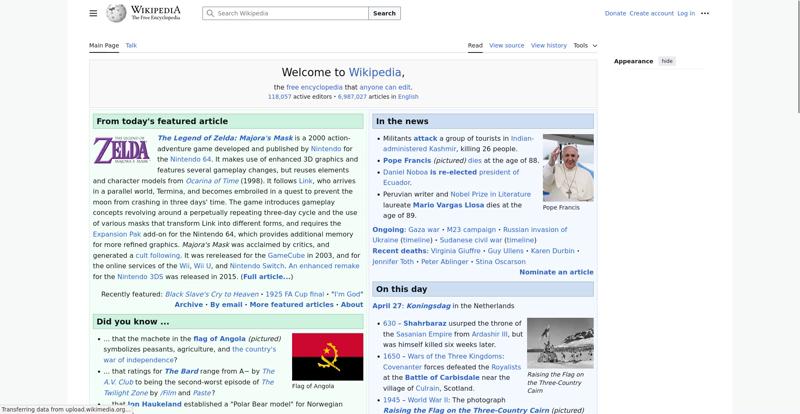Screen dimensions: 800x414
Task: Select the Main Page tab
Action: point(104,45)
